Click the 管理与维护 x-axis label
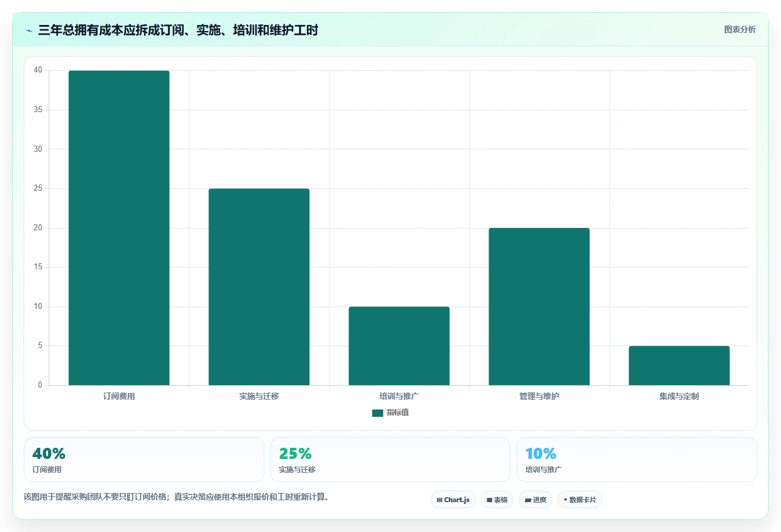781x532 pixels. point(539,396)
